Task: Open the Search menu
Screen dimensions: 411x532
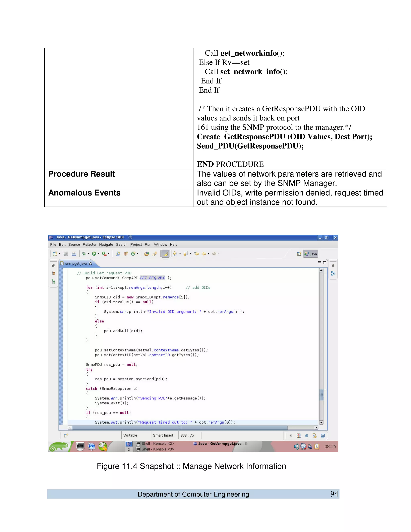Action: (x=122, y=245)
